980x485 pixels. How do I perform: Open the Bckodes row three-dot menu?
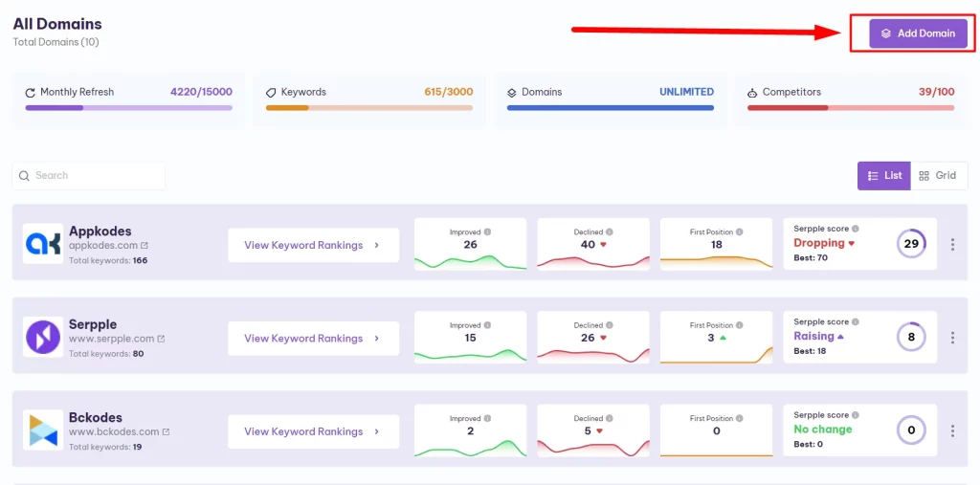pos(952,430)
